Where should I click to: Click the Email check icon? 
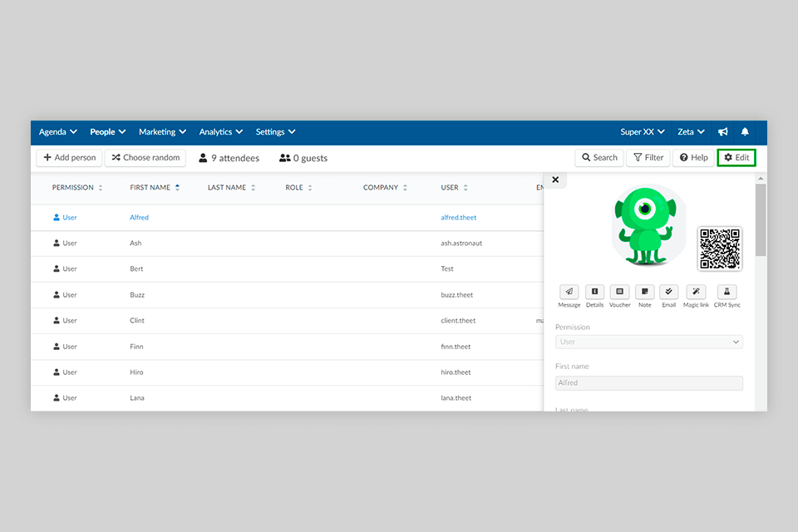coord(668,292)
